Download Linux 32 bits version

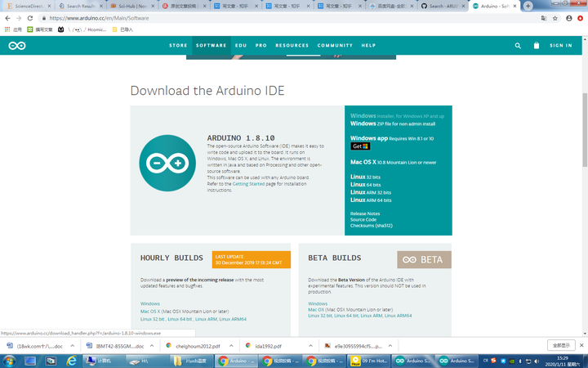click(365, 177)
